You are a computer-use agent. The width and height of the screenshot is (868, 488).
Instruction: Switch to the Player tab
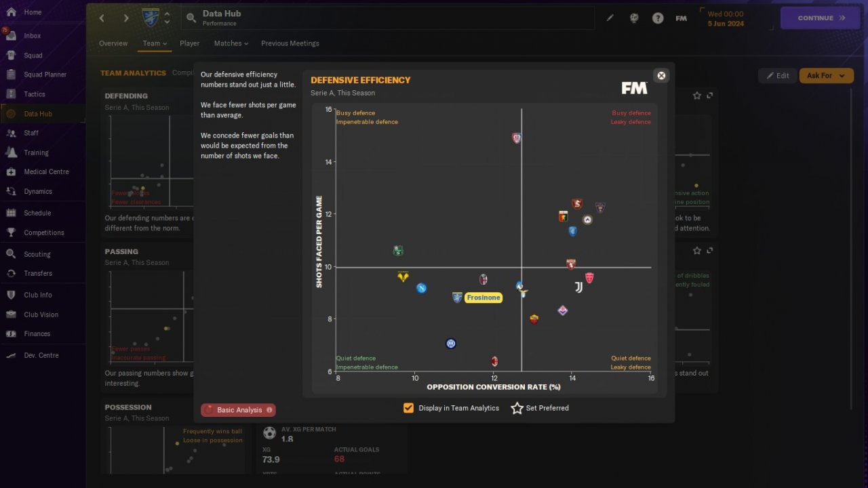(190, 43)
